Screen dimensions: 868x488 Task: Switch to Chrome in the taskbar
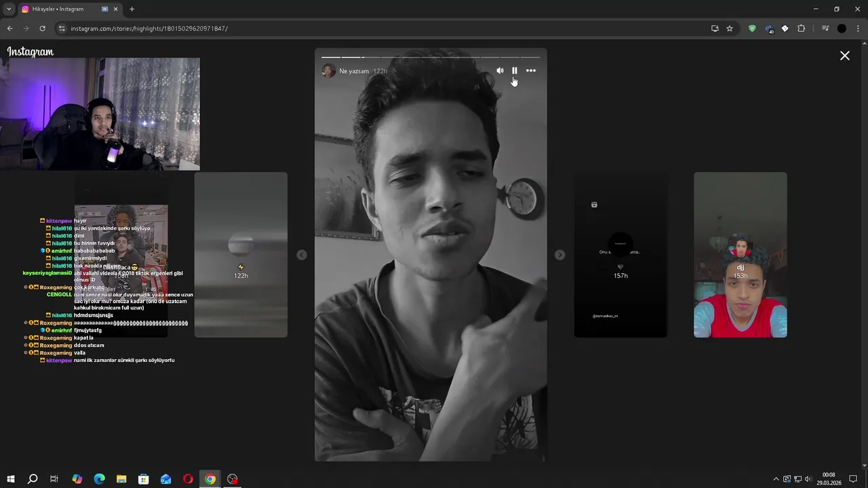(x=210, y=479)
